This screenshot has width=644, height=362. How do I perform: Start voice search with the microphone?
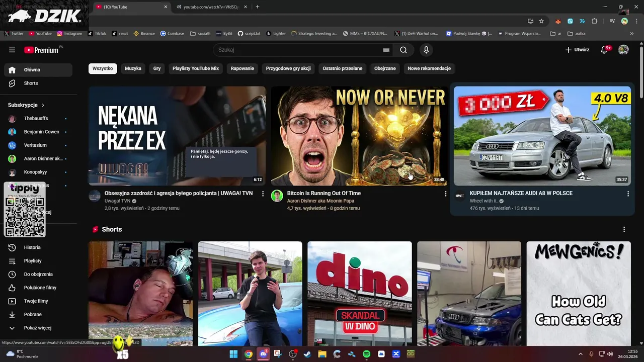[426, 50]
